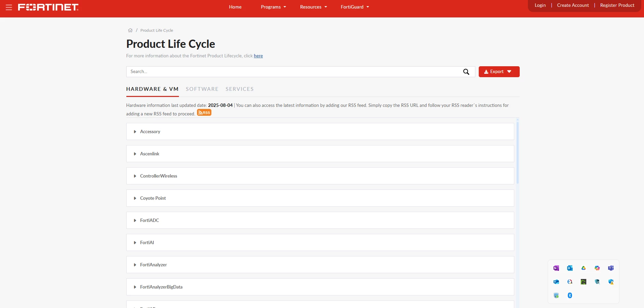Click the Product Life Cycle breadcrumb

[x=157, y=30]
